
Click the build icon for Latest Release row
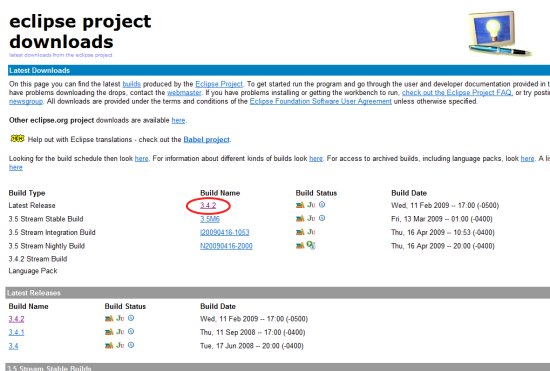click(x=300, y=205)
